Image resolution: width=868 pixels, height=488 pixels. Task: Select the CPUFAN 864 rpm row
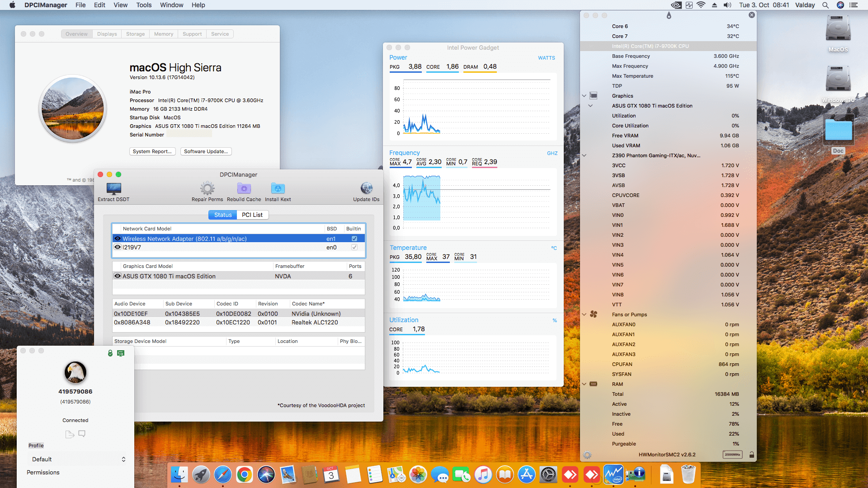pyautogui.click(x=668, y=364)
